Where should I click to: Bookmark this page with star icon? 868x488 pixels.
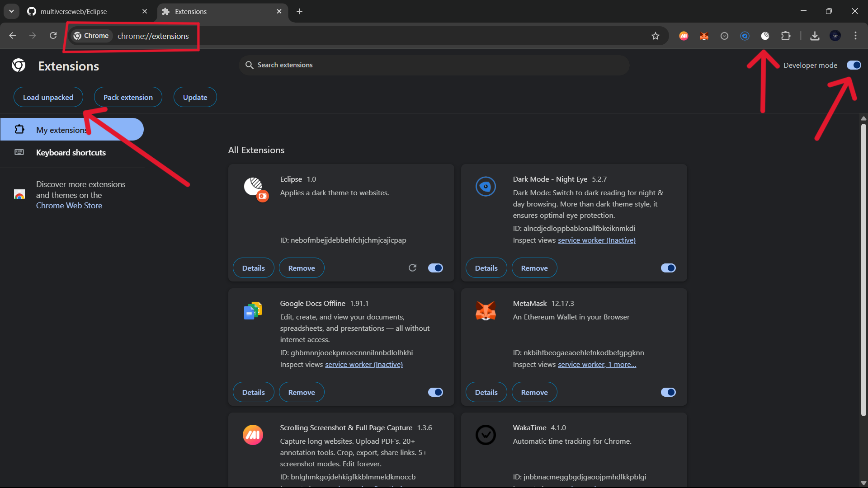coord(656,36)
